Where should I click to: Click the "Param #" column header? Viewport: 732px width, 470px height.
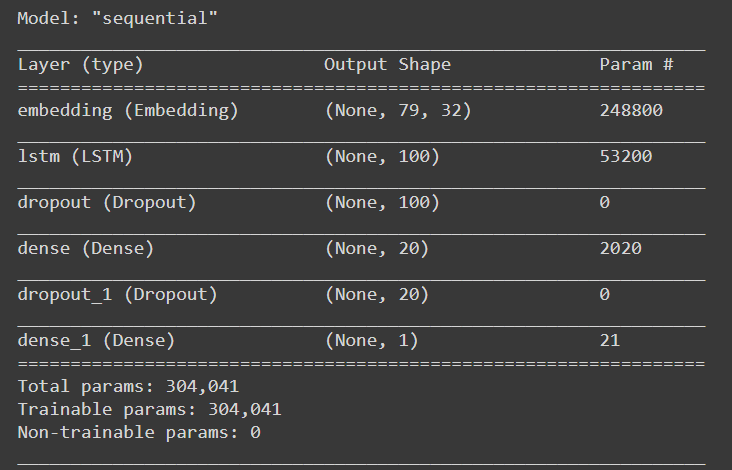[636, 65]
